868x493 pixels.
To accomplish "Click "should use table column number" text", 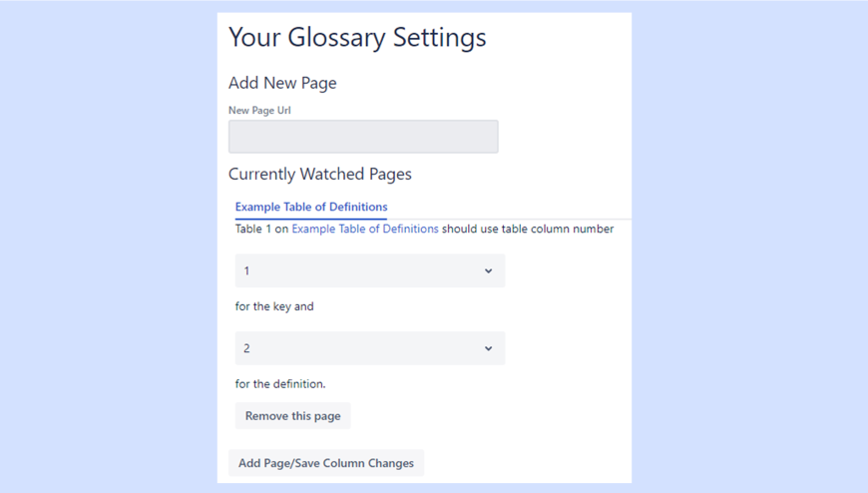I will pyautogui.click(x=528, y=229).
